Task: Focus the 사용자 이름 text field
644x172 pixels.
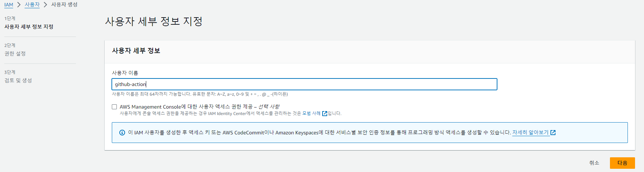Action: pyautogui.click(x=304, y=84)
